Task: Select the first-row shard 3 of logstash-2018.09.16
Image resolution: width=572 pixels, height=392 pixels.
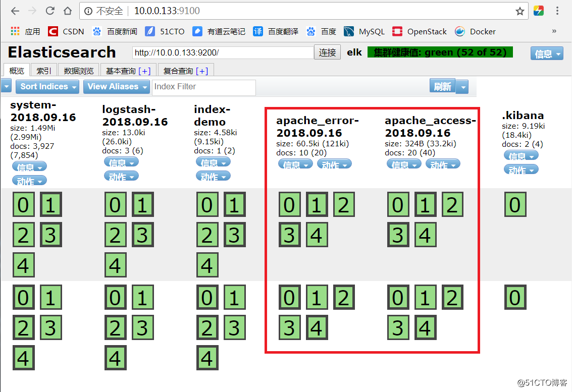Action: pos(143,235)
